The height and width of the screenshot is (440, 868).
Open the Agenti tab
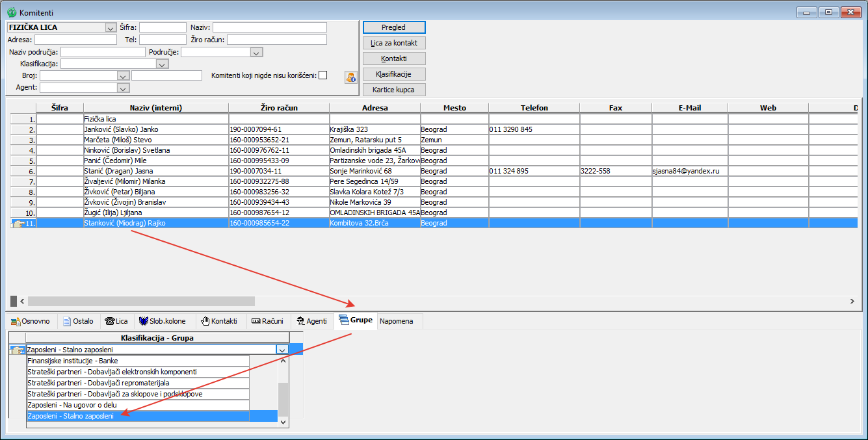311,321
